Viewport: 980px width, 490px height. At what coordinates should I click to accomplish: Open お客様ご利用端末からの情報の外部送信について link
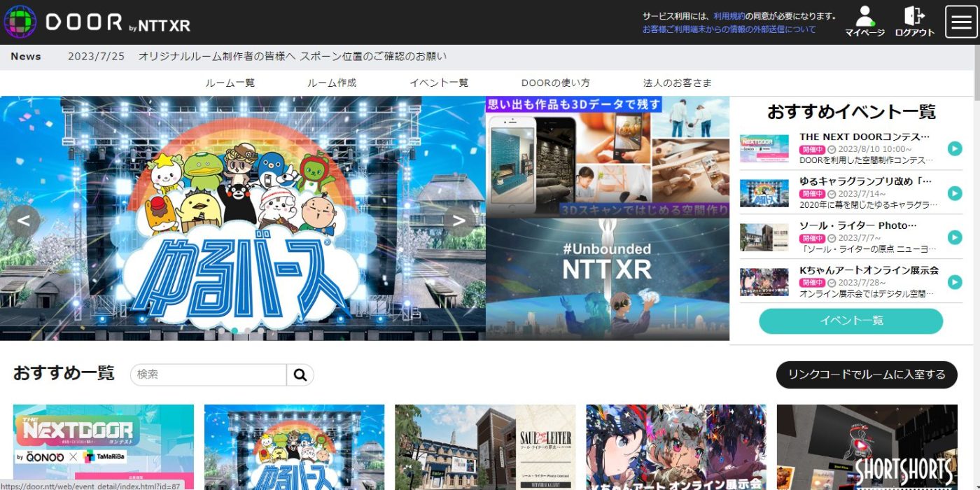[729, 29]
